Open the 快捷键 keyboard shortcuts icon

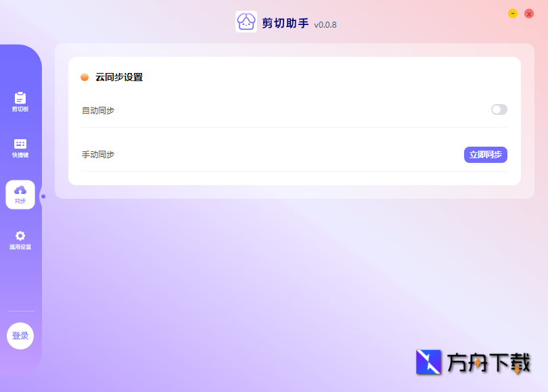pos(20,147)
